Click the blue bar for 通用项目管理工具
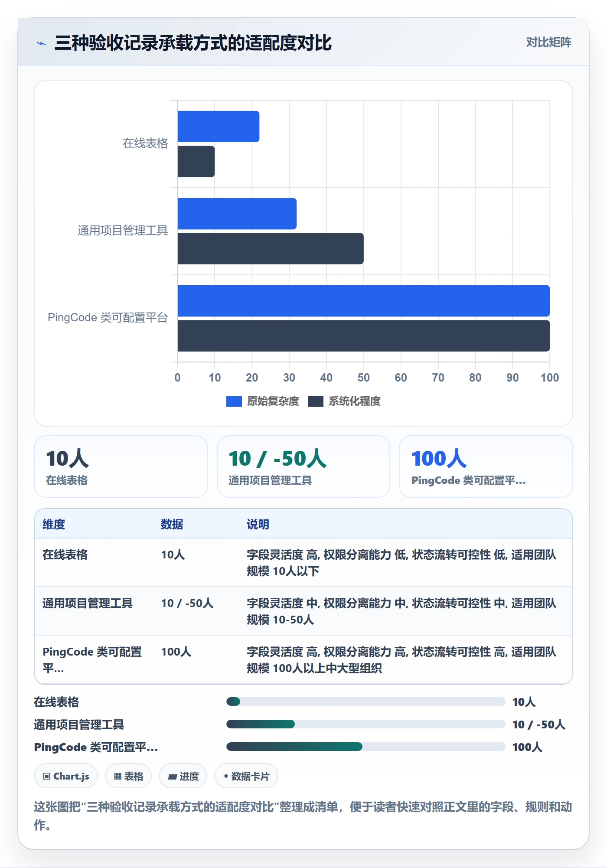Image resolution: width=607 pixels, height=868 pixels. click(x=237, y=214)
